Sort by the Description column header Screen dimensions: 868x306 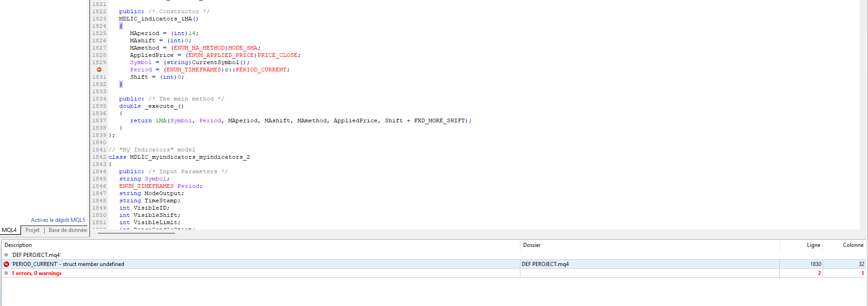261,245
